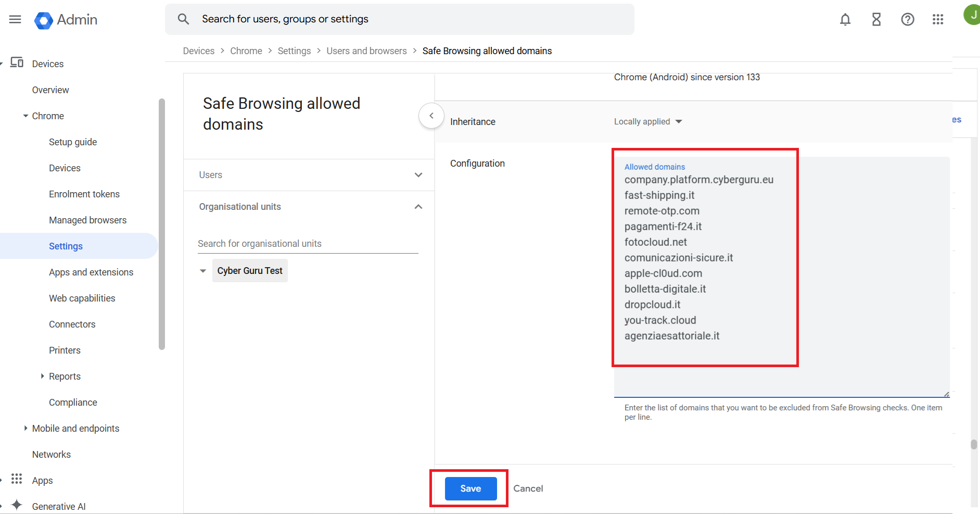Click the organisational units search field
Viewport: 980px width, 514px height.
point(308,243)
